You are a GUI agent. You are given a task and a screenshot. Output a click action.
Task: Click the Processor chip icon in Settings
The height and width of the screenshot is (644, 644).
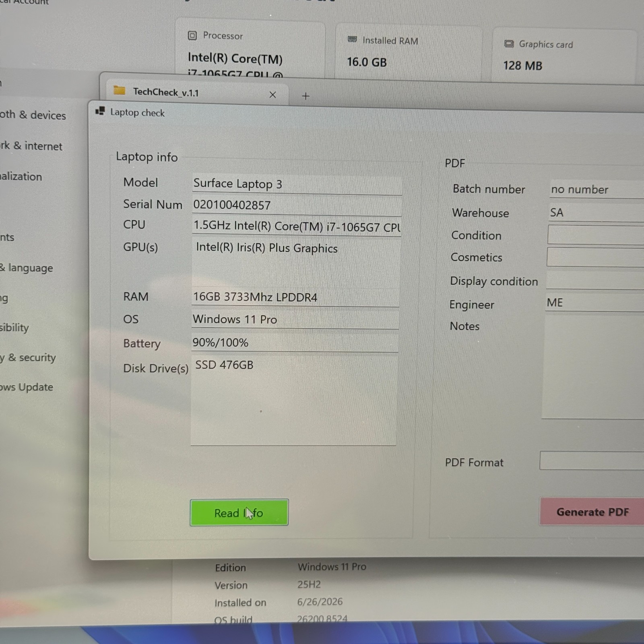192,35
